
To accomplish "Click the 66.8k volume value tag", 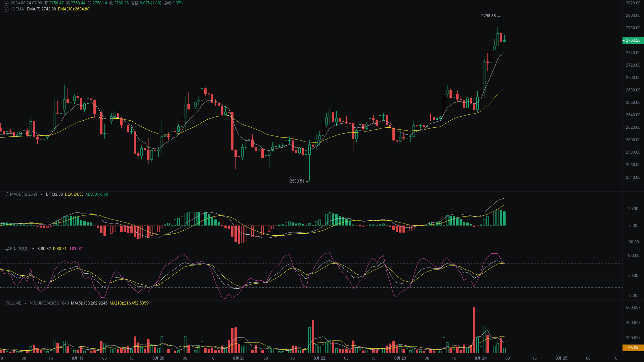I will [633, 348].
